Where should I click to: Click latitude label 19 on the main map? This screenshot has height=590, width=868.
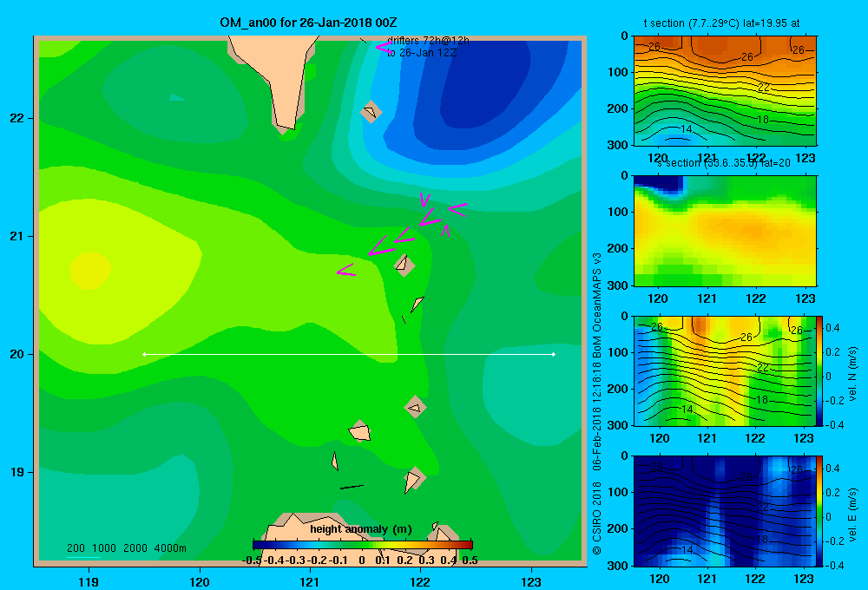17,472
